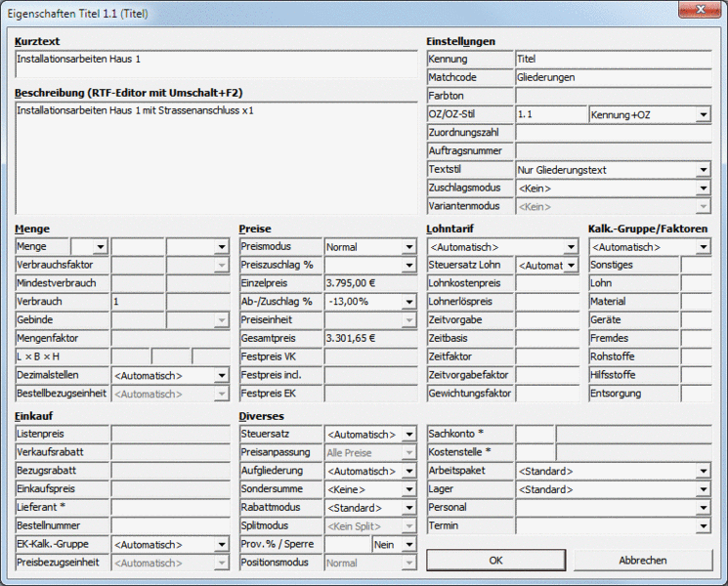Close the Eigenschaften Titel dialog
The height and width of the screenshot is (586, 728).
700,10
